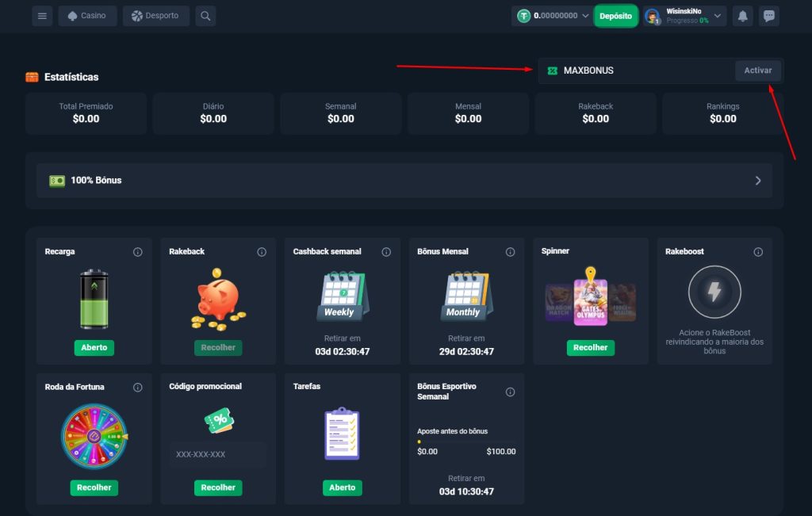Image resolution: width=812 pixels, height=516 pixels.
Task: Click the Roda da Fortuna wheel
Action: point(94,437)
